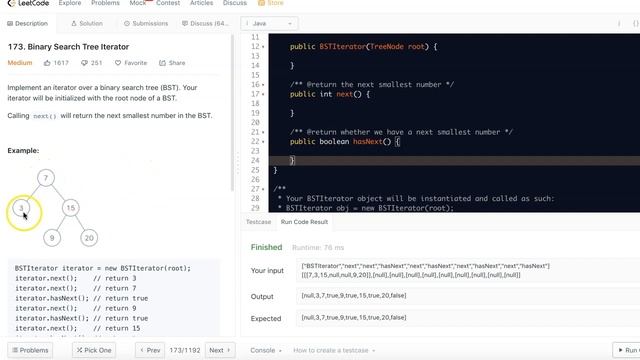Click the LeetCode logo
Image resolution: width=640 pixels, height=360 pixels.
tap(28, 3)
